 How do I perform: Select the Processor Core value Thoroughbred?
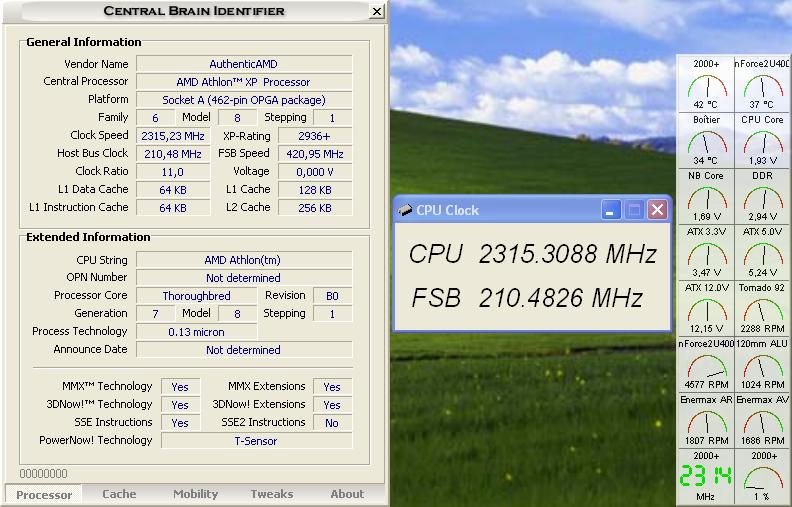pos(196,296)
